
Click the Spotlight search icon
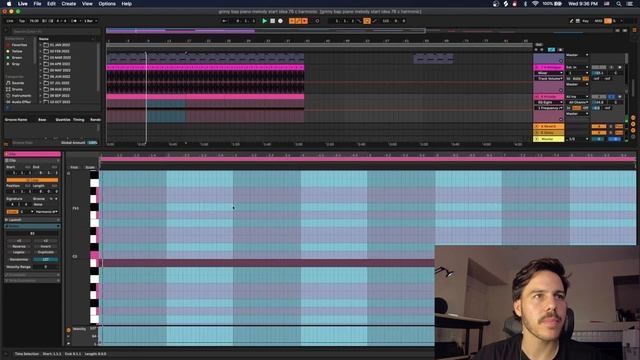[619, 4]
